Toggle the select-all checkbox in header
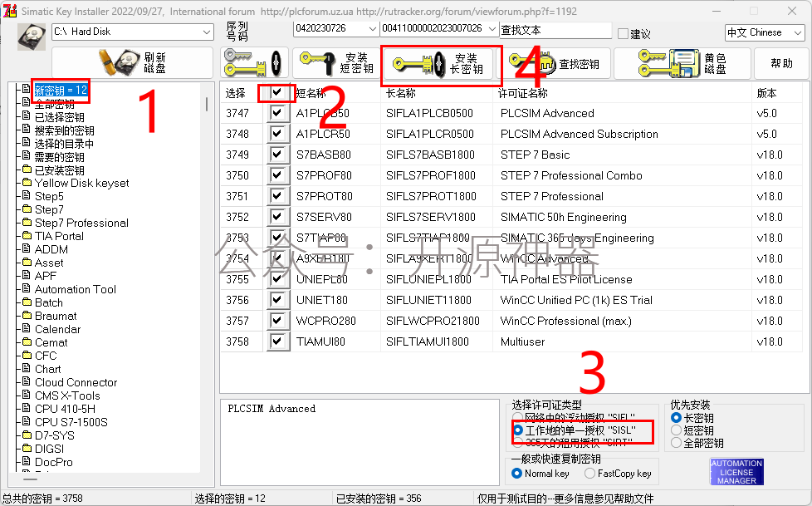812x506 pixels. pos(277,92)
